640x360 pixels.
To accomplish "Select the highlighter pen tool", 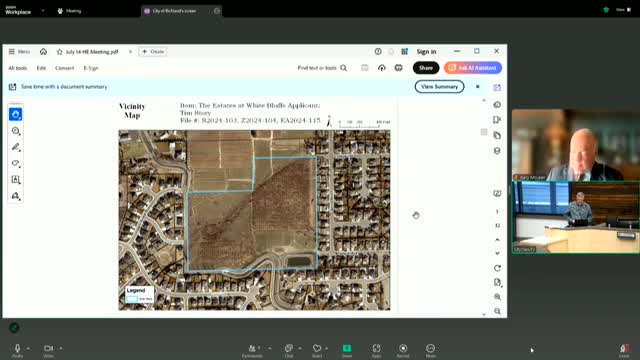I will coord(16,147).
